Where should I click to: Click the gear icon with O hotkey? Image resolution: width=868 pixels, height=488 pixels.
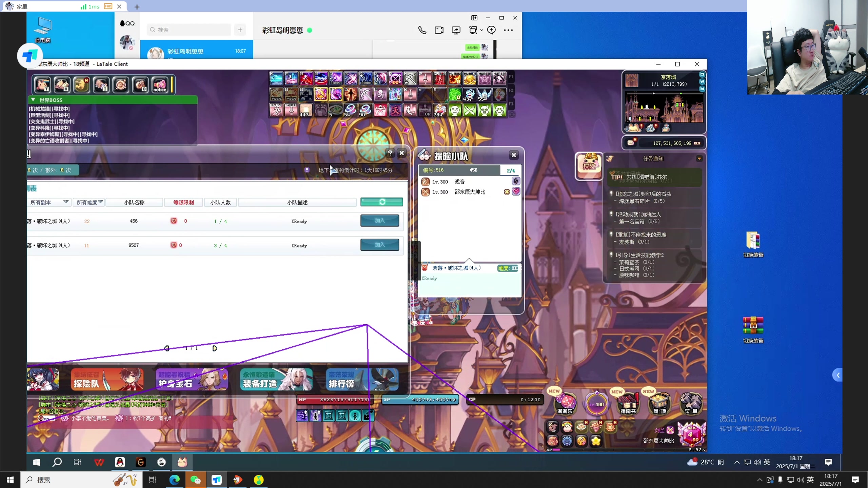point(140,85)
